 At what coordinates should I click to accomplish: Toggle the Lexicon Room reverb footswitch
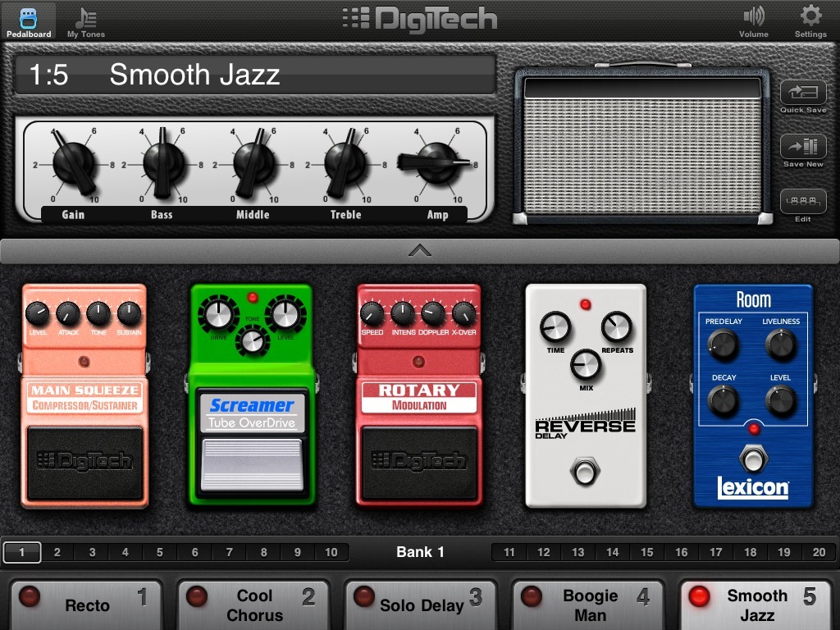click(753, 459)
